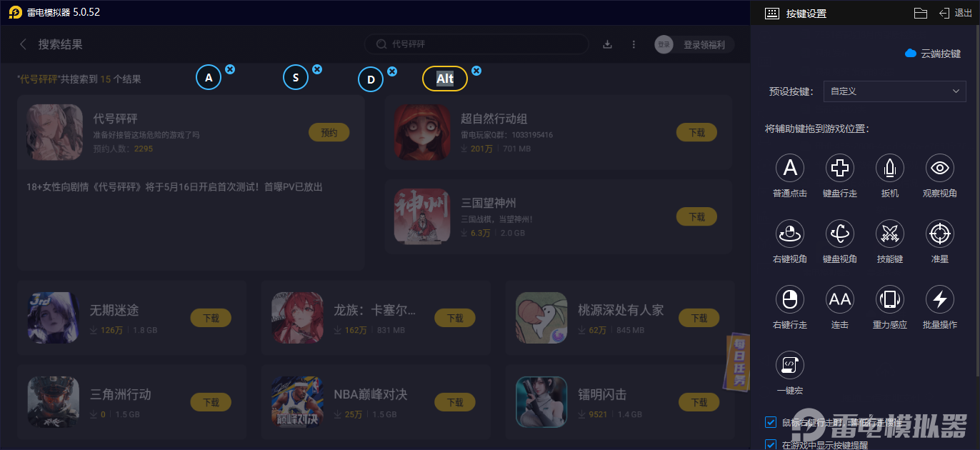Screen dimensions: 980x450
Task: Select the 技能键 crossed swords icon
Action: [x=890, y=234]
